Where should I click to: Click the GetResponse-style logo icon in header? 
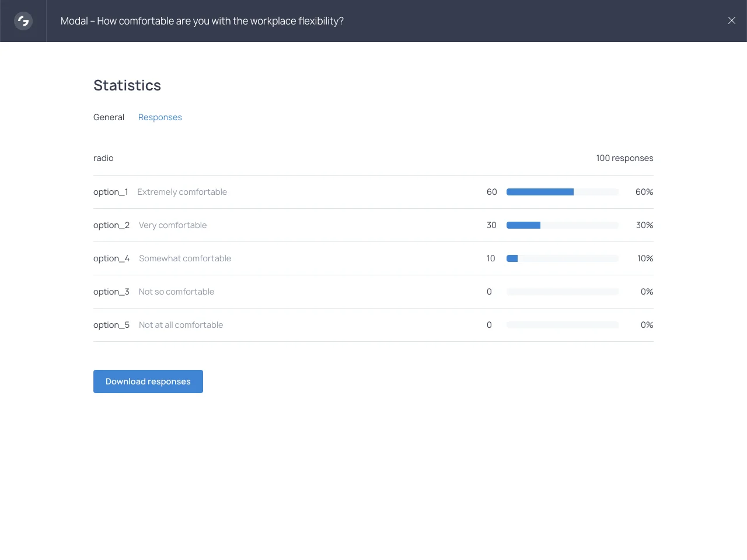tap(23, 21)
